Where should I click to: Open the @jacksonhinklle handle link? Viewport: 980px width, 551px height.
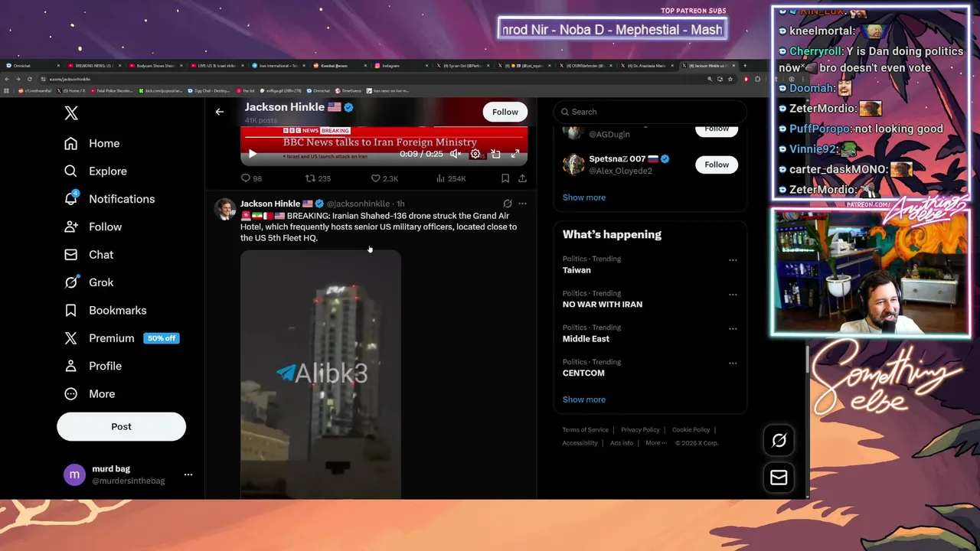(x=358, y=204)
